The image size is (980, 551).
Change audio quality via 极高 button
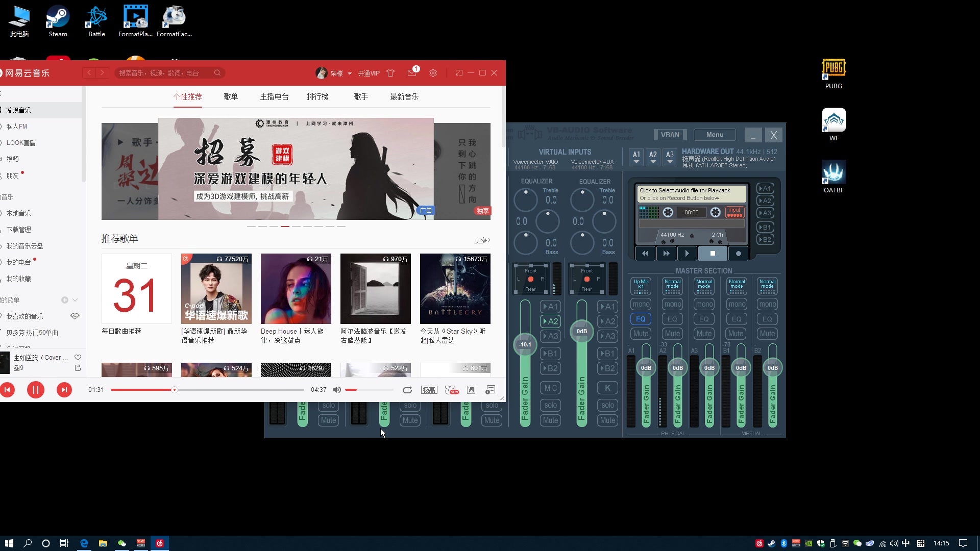tap(429, 390)
